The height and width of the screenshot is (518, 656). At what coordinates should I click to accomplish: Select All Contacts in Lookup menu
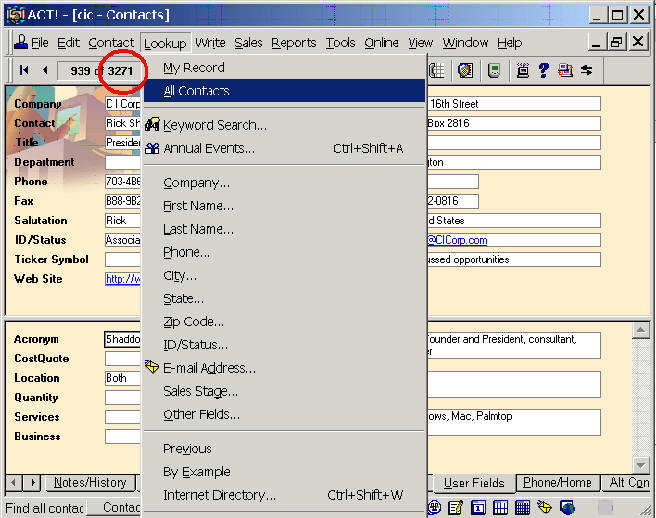[284, 90]
